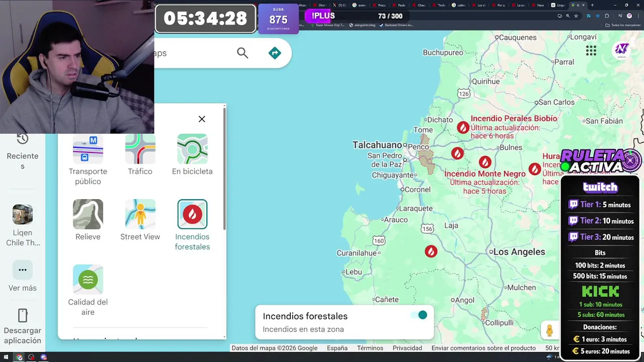The height and width of the screenshot is (362, 644).
Task: Enable the Calidad del aire layer
Action: click(x=88, y=291)
